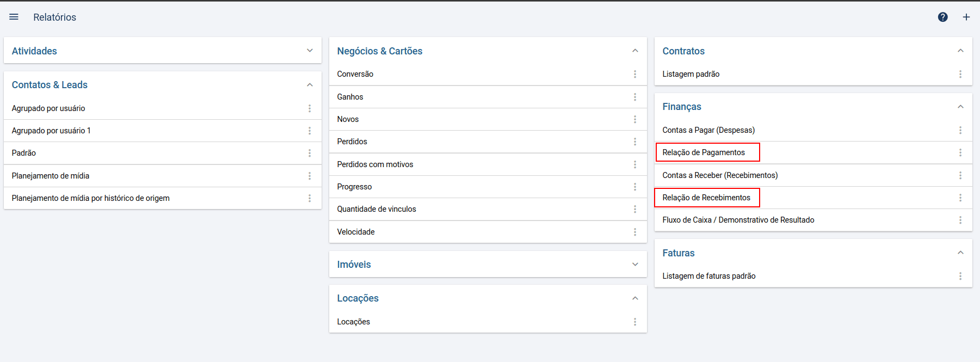Open the Perdidos com motivos report
The height and width of the screenshot is (362, 980).
pos(375,164)
